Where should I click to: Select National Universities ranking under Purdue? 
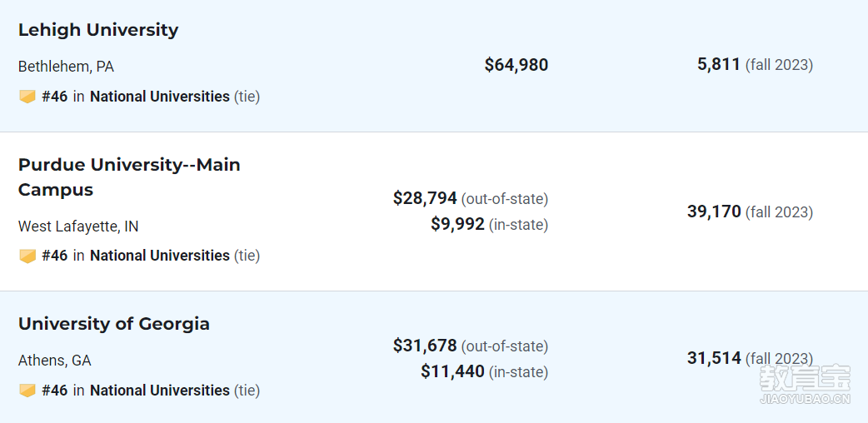pyautogui.click(x=159, y=256)
